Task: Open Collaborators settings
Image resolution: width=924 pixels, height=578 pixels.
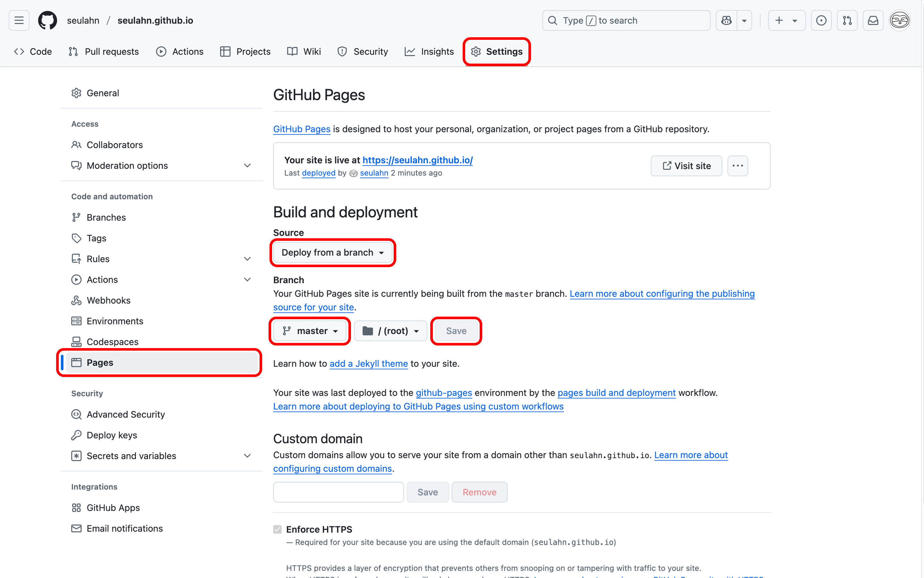Action: point(161,145)
